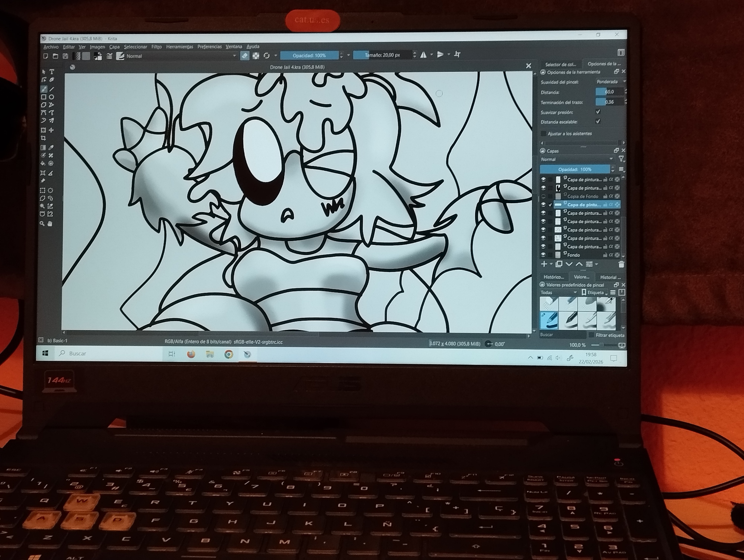Screen dimensions: 744x560
Task: Choose the Fill bucket tool
Action: pyautogui.click(x=43, y=163)
